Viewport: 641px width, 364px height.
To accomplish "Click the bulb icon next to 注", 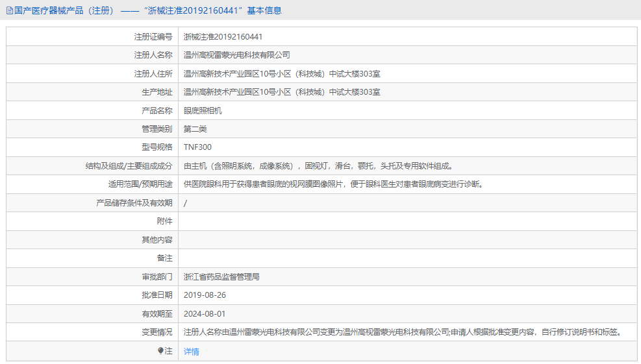I will pos(160,350).
